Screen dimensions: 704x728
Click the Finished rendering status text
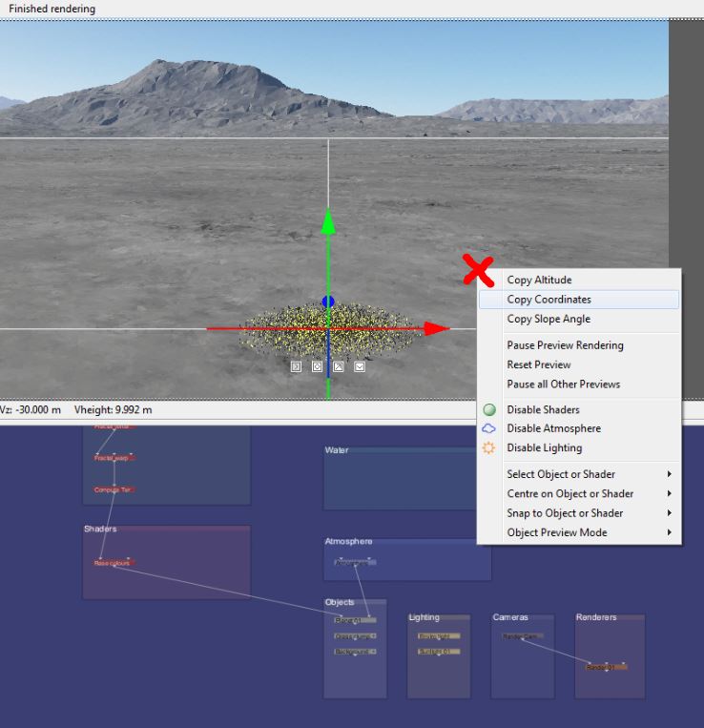(x=52, y=9)
